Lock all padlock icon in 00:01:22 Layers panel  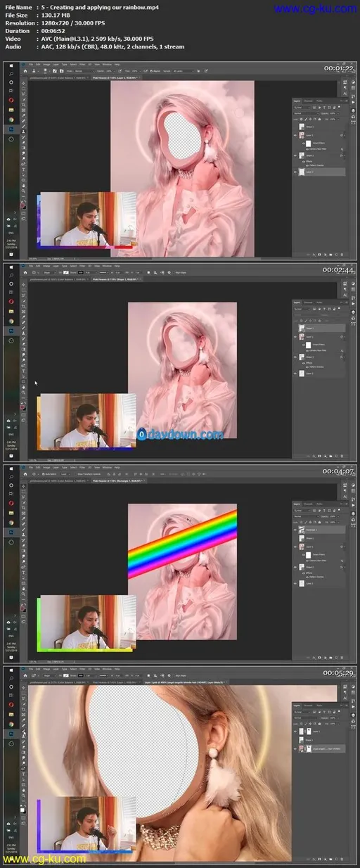pyautogui.click(x=319, y=120)
